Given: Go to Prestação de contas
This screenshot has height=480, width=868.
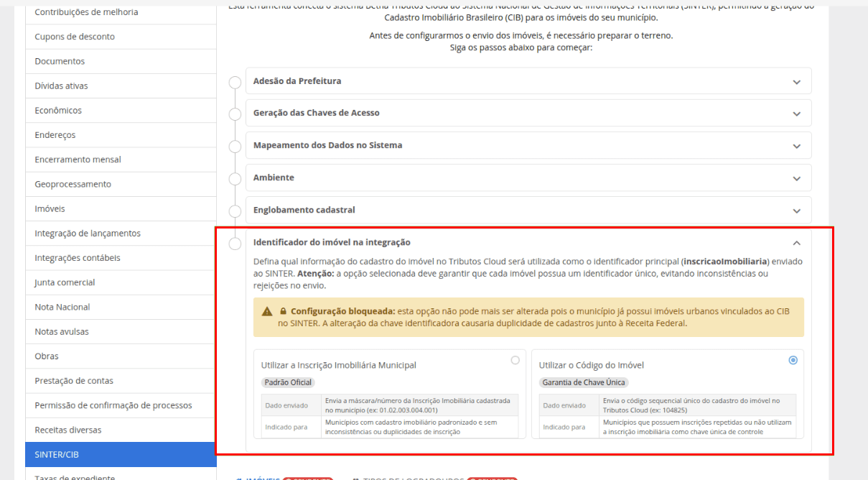Looking at the screenshot, I should click(121, 381).
